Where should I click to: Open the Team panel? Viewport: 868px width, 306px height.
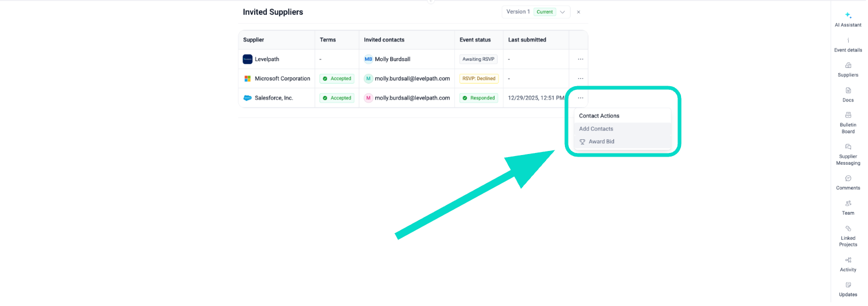pos(848,208)
